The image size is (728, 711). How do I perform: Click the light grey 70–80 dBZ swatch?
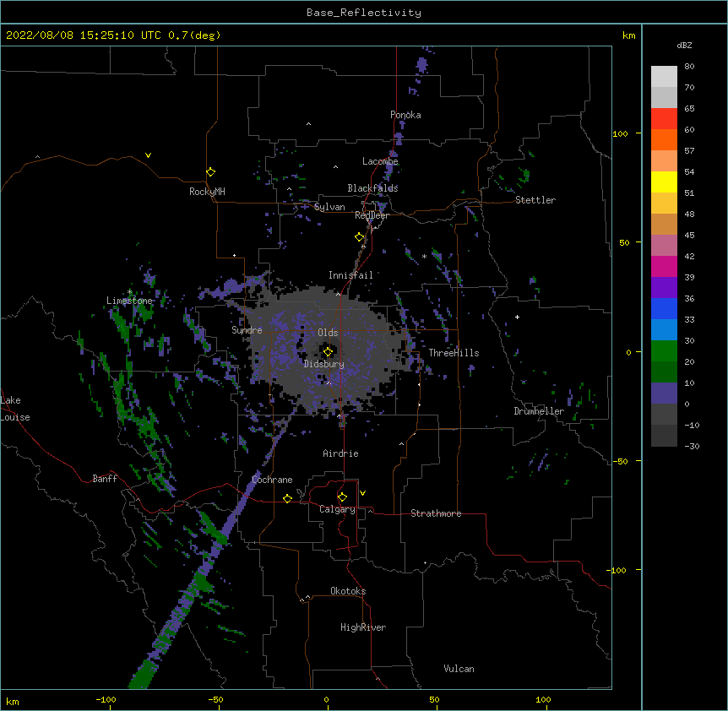click(664, 77)
